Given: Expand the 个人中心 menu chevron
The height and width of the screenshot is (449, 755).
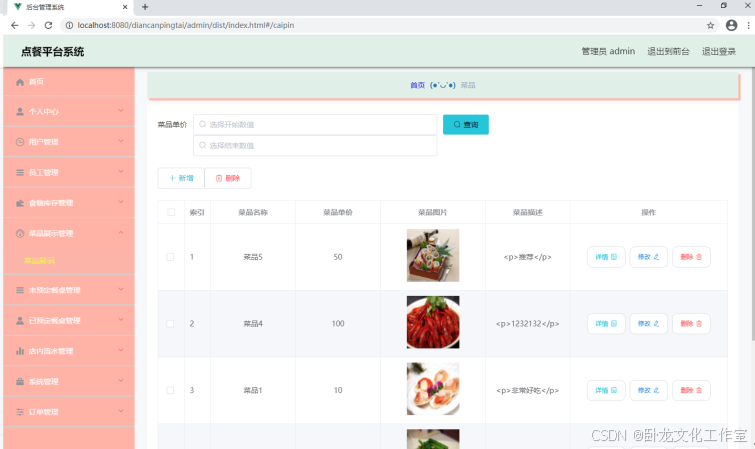Looking at the screenshot, I should (x=121, y=111).
